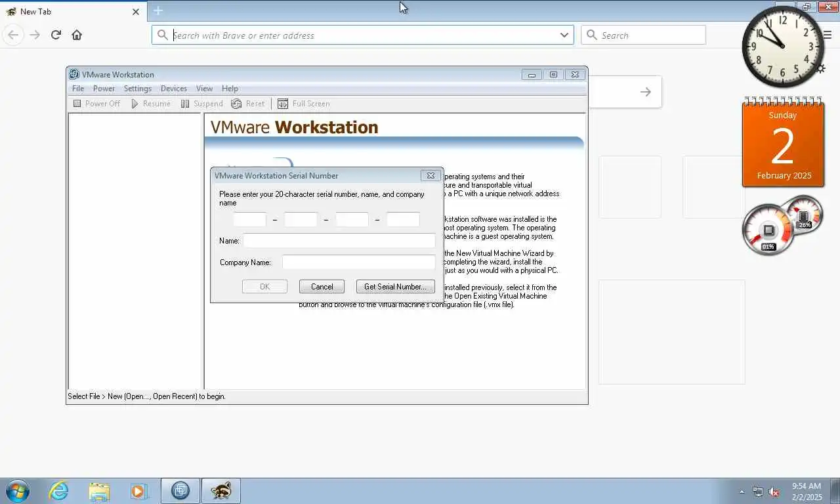Click the Power Off toolbar icon
Image resolution: width=840 pixels, height=504 pixels.
[77, 104]
